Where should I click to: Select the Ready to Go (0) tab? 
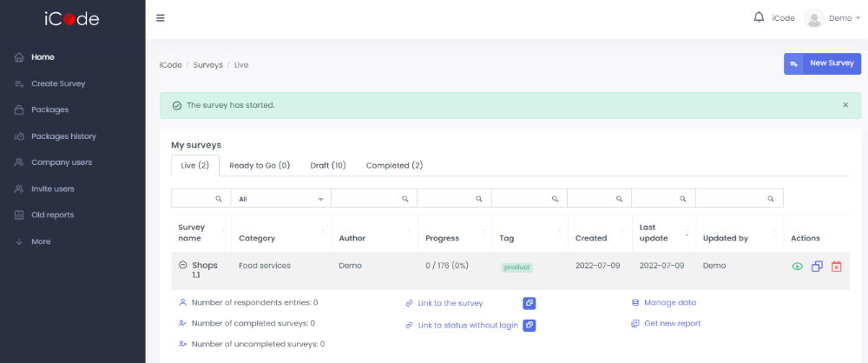click(x=259, y=165)
